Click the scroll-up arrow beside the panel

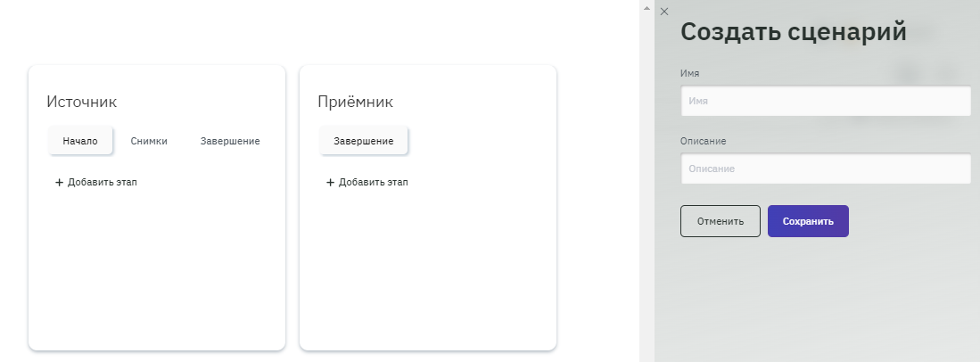[x=646, y=8]
